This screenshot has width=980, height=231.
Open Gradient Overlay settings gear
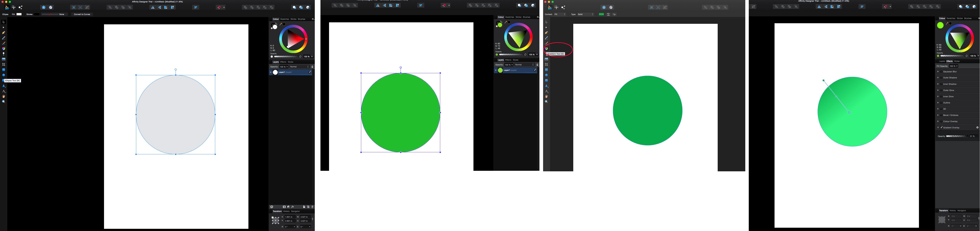pyautogui.click(x=977, y=128)
